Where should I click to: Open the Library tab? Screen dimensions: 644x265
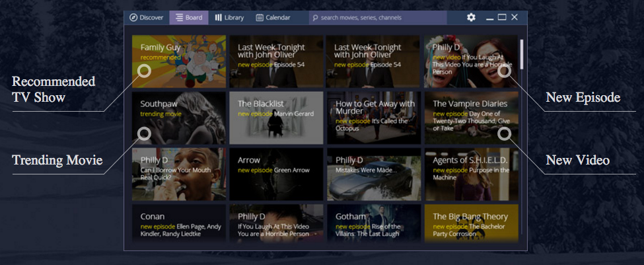tap(229, 18)
